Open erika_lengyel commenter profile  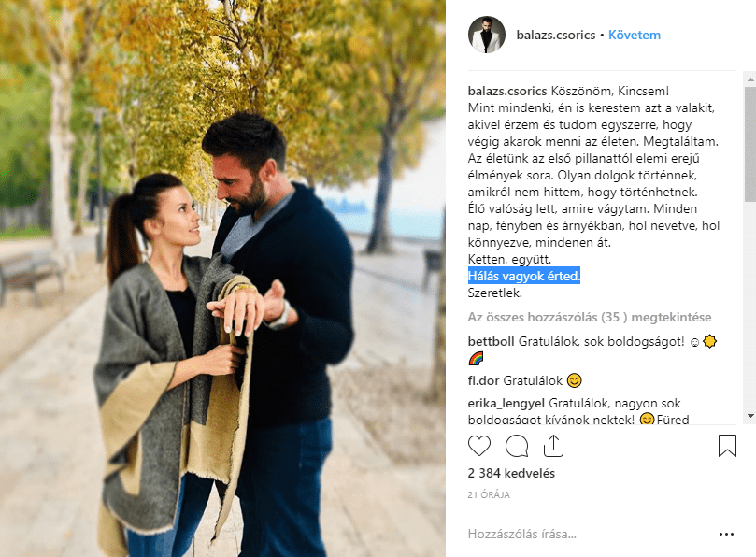tap(506, 403)
